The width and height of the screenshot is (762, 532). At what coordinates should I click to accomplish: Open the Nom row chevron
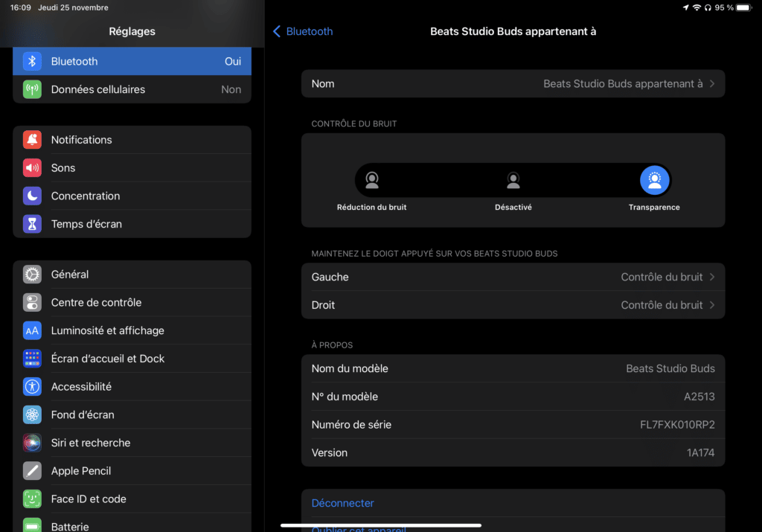pos(712,83)
